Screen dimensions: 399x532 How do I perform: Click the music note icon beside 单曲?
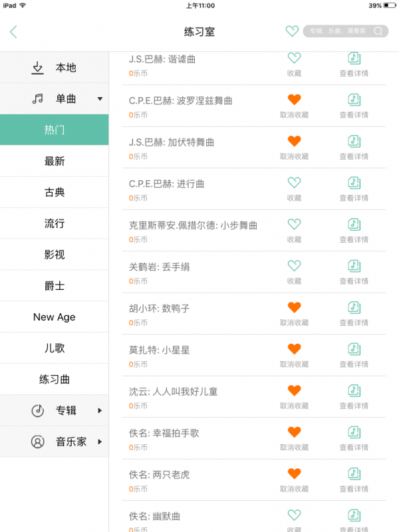(37, 98)
